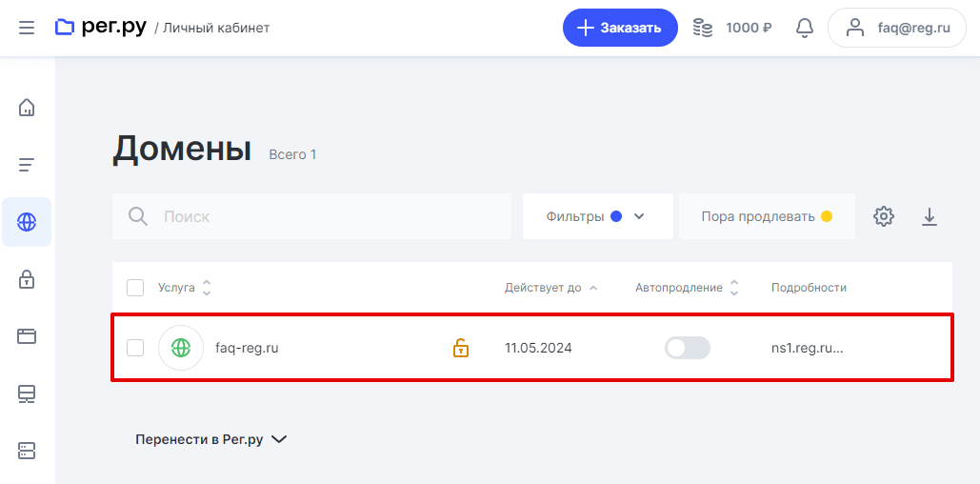Expand the Фильтры dropdown
The height and width of the screenshot is (484, 980).
[597, 216]
